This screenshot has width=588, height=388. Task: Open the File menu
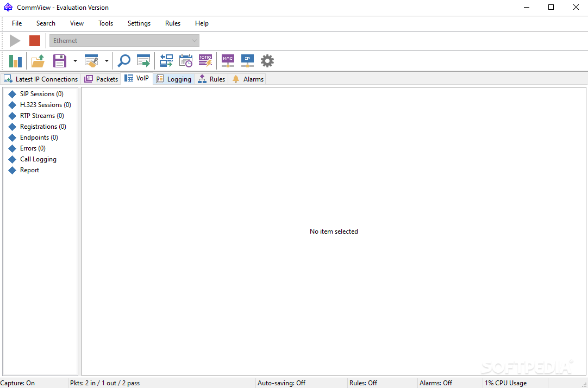tap(17, 23)
